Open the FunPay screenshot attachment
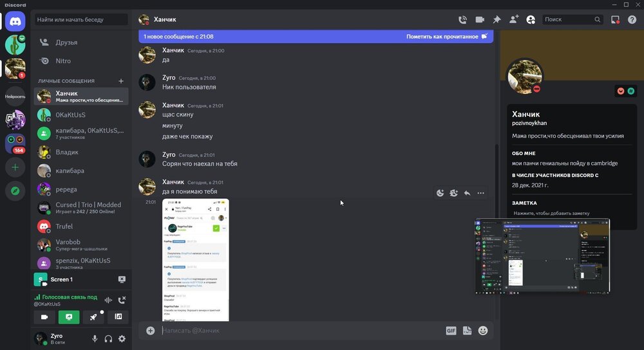The height and width of the screenshot is (350, 644). (x=196, y=260)
